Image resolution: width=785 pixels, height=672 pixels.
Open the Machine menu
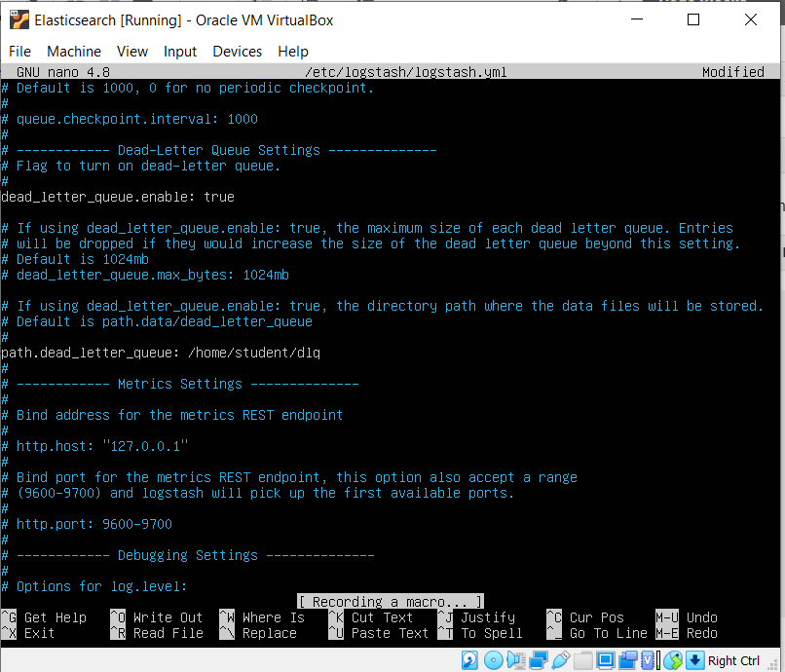pos(74,52)
